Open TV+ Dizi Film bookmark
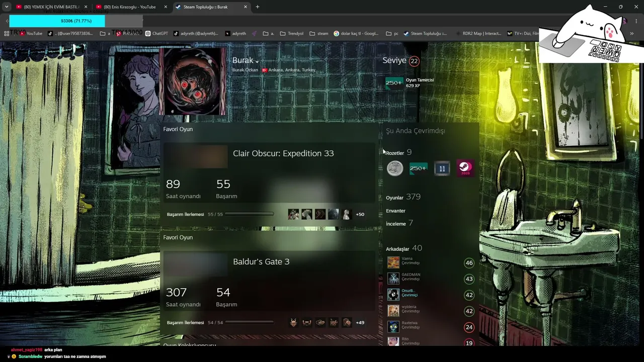The height and width of the screenshot is (362, 644). click(523, 34)
